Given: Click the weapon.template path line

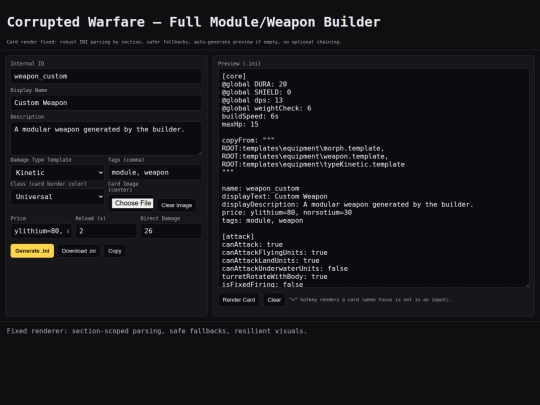Looking at the screenshot, I should (x=305, y=156).
